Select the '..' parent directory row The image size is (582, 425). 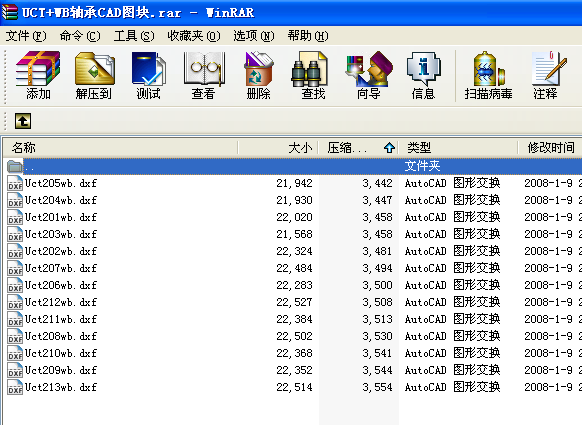(x=293, y=166)
